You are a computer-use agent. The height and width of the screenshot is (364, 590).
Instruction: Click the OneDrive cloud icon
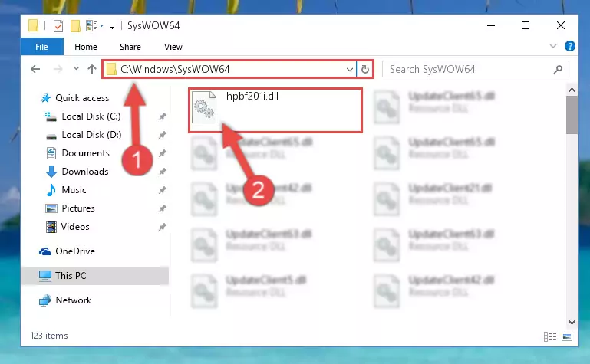tap(45, 251)
